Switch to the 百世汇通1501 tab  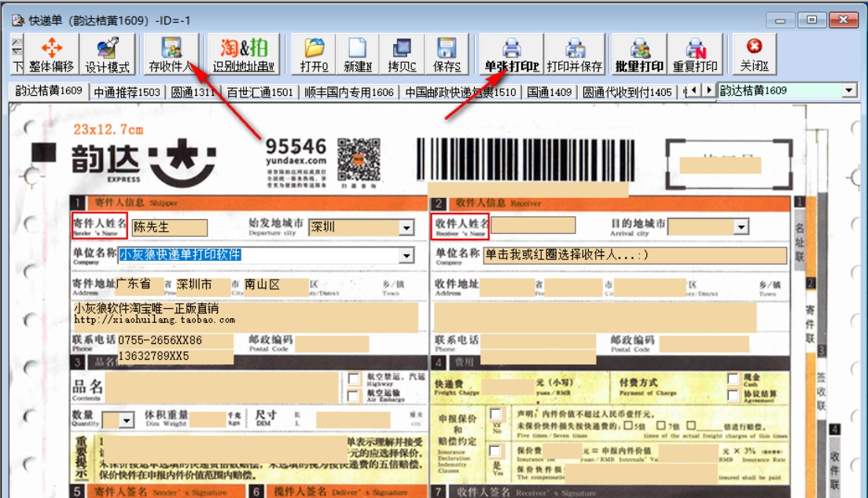click(x=259, y=92)
